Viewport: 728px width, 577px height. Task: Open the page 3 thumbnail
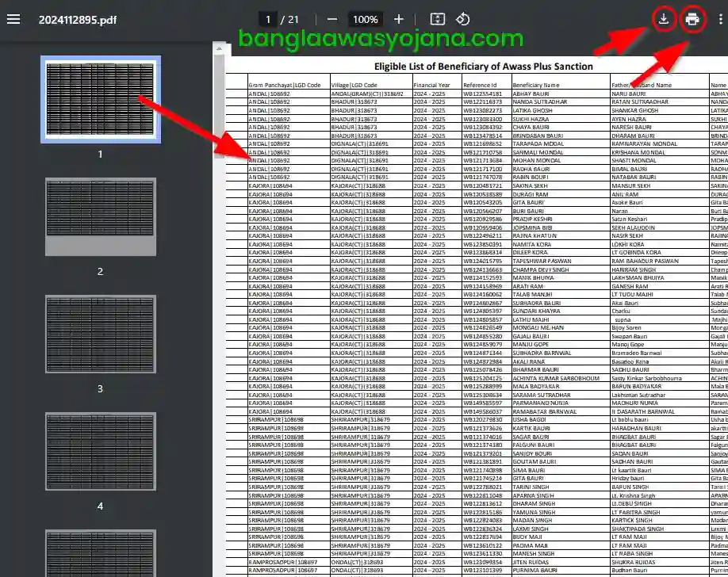(100, 334)
